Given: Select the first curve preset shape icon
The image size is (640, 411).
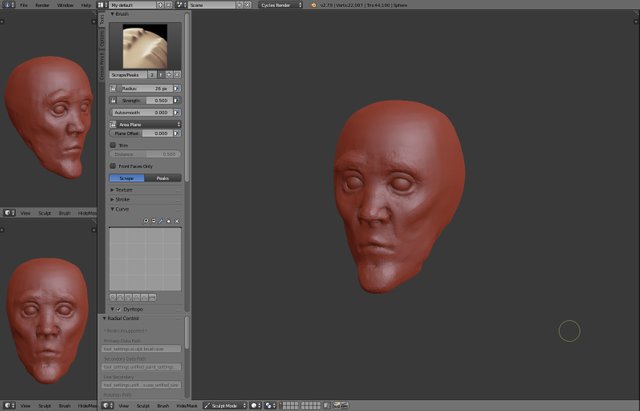Looking at the screenshot, I should tap(114, 297).
